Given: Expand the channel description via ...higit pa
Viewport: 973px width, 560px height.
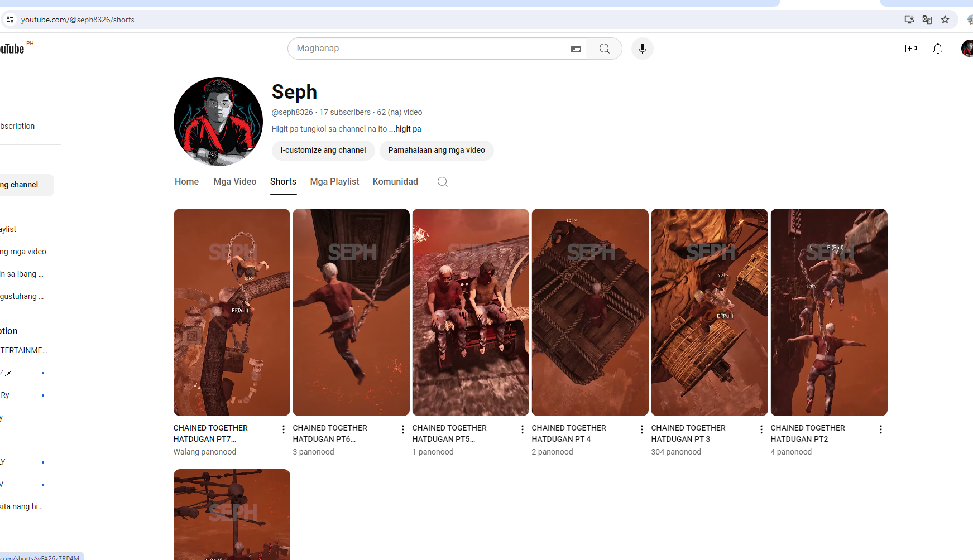Looking at the screenshot, I should click(405, 129).
